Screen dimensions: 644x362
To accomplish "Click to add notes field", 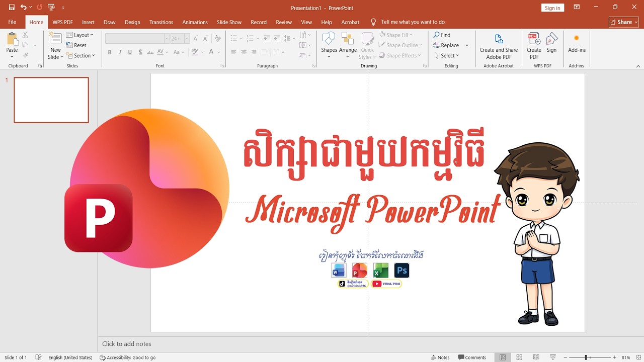I will (x=127, y=344).
